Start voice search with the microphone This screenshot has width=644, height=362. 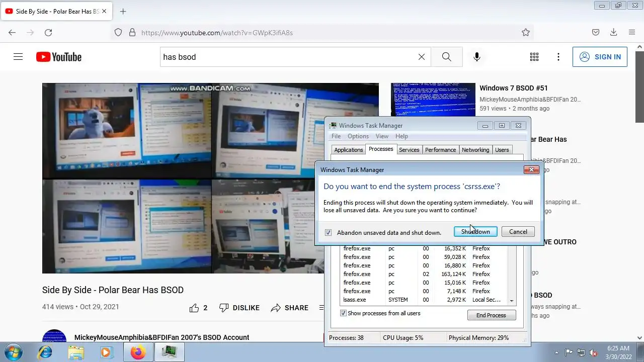click(x=477, y=57)
